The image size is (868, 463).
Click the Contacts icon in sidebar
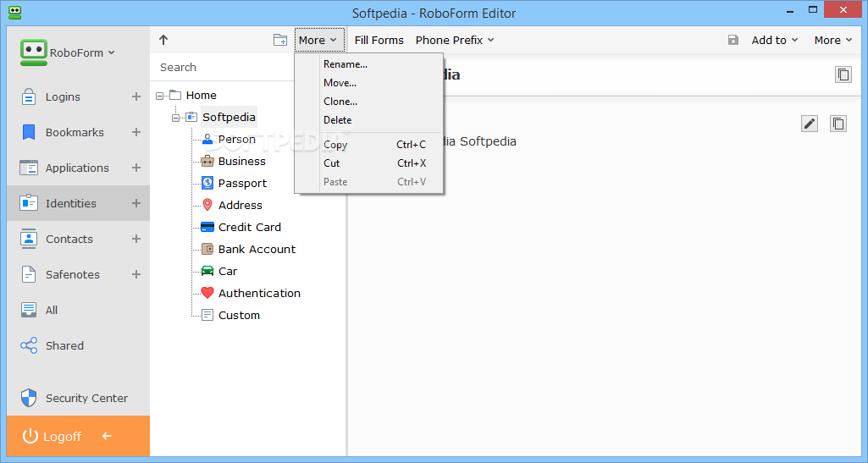pyautogui.click(x=28, y=239)
